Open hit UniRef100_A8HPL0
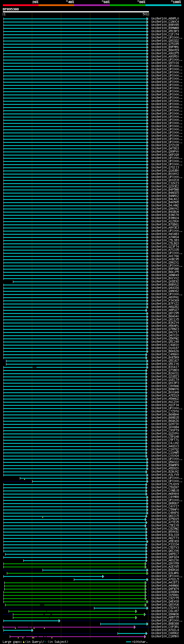 tap(165, 18)
